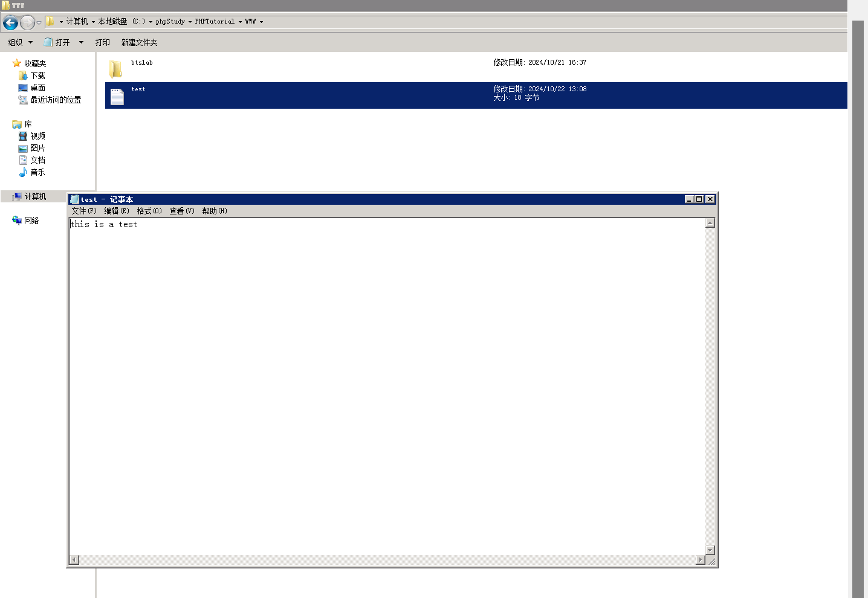Expand the 打开 dropdown arrow
The image size is (868, 598).
coord(81,42)
